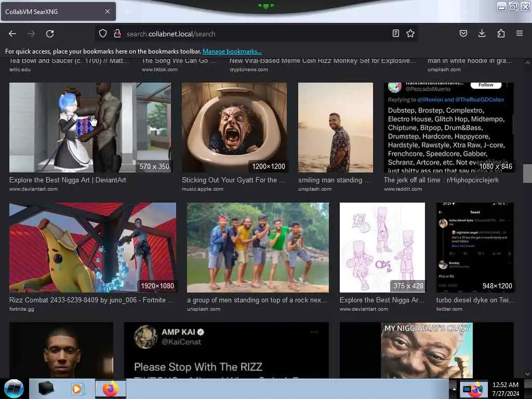Open the screaming man in toilet thumbnail
Image resolution: width=532 pixels, height=399 pixels.
coord(234,128)
